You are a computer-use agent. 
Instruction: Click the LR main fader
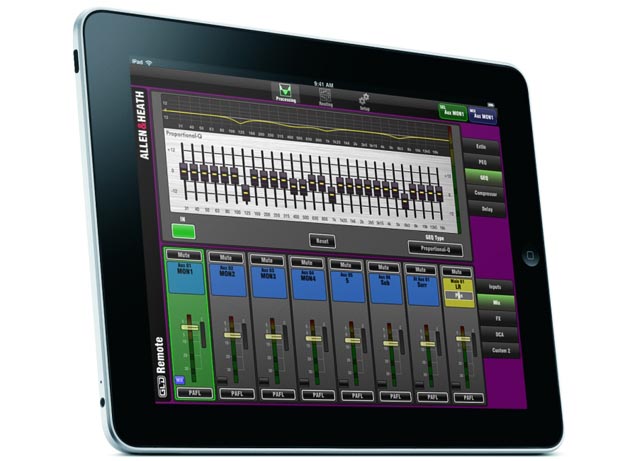463,339
